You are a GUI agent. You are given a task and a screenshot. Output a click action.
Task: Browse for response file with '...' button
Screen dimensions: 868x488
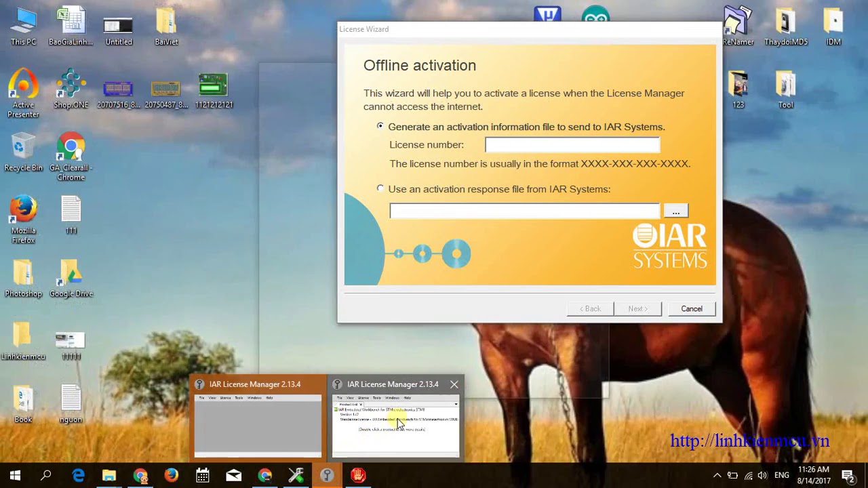point(675,211)
